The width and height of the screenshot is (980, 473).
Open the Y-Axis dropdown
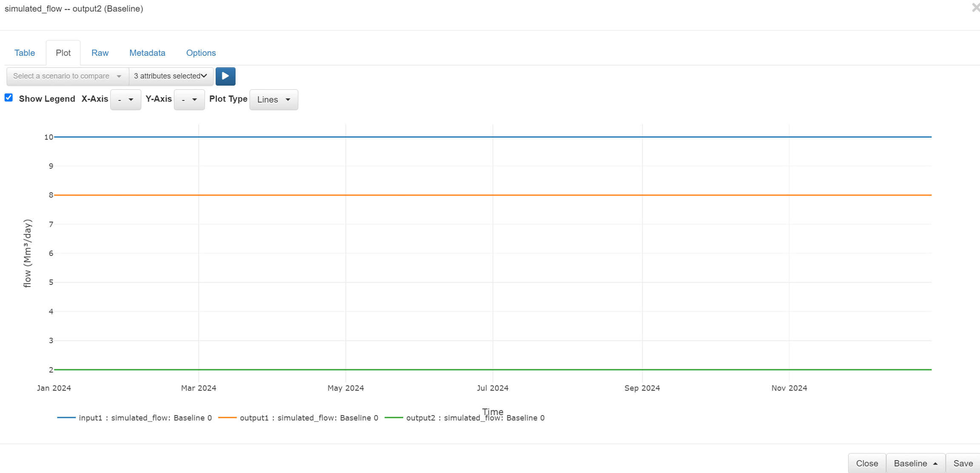[189, 100]
